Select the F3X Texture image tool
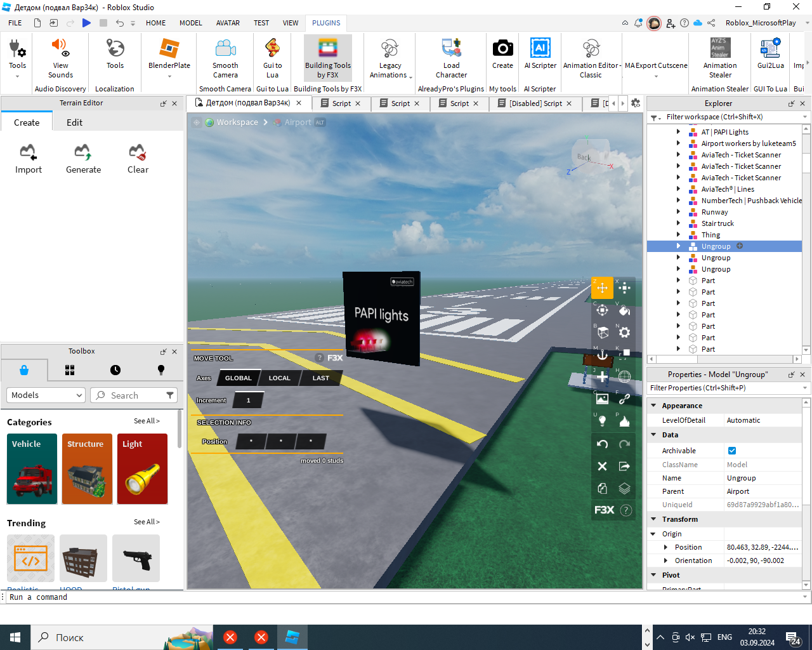The image size is (812, 650). tap(602, 399)
